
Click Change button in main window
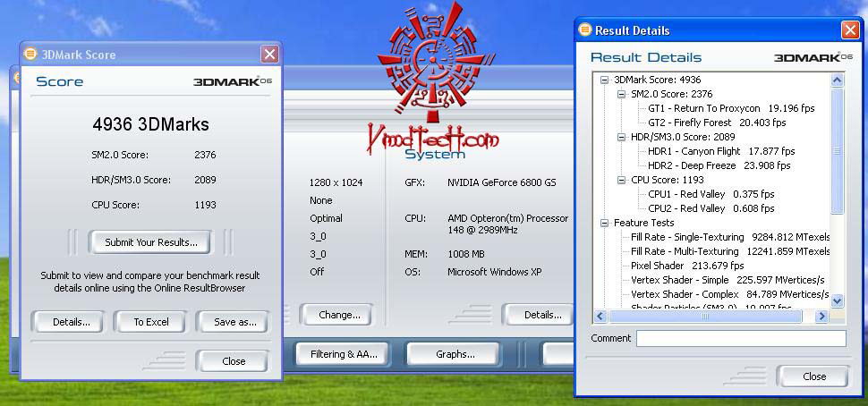[x=338, y=316]
